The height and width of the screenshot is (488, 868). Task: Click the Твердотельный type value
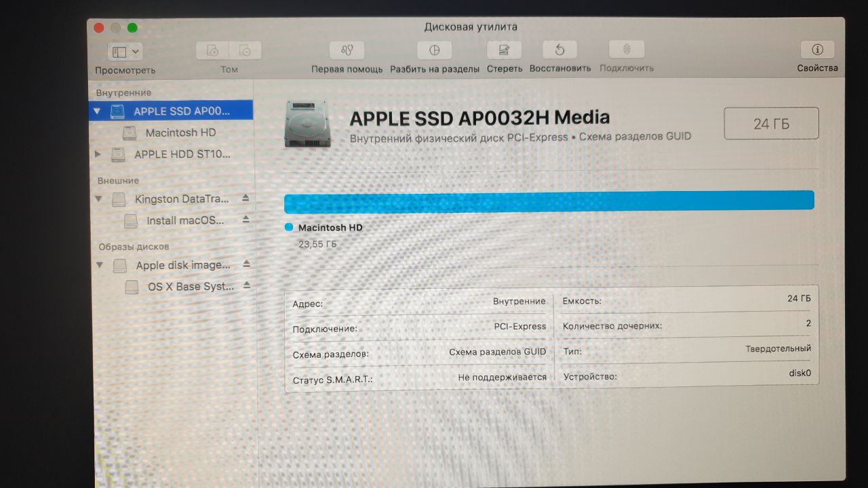click(x=778, y=348)
